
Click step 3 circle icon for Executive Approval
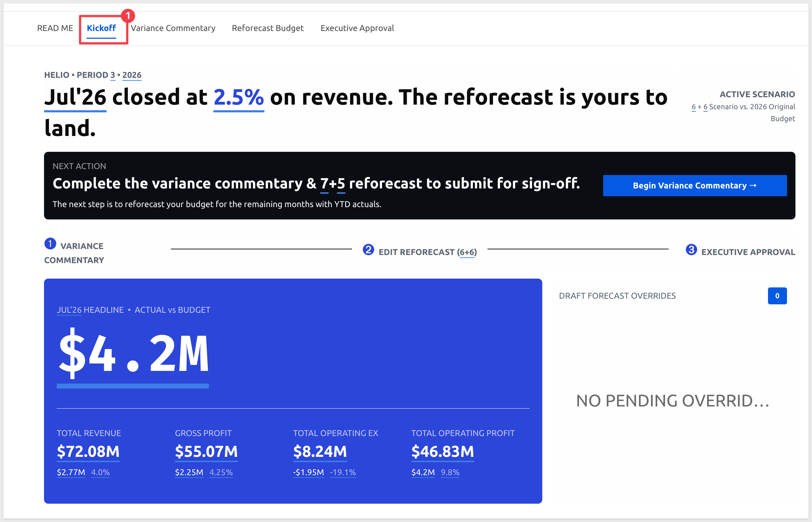tap(691, 250)
